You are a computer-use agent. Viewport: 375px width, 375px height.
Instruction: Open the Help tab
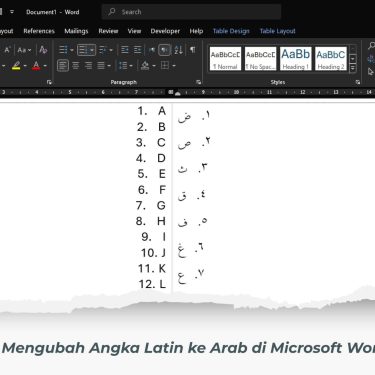pyautogui.click(x=196, y=31)
